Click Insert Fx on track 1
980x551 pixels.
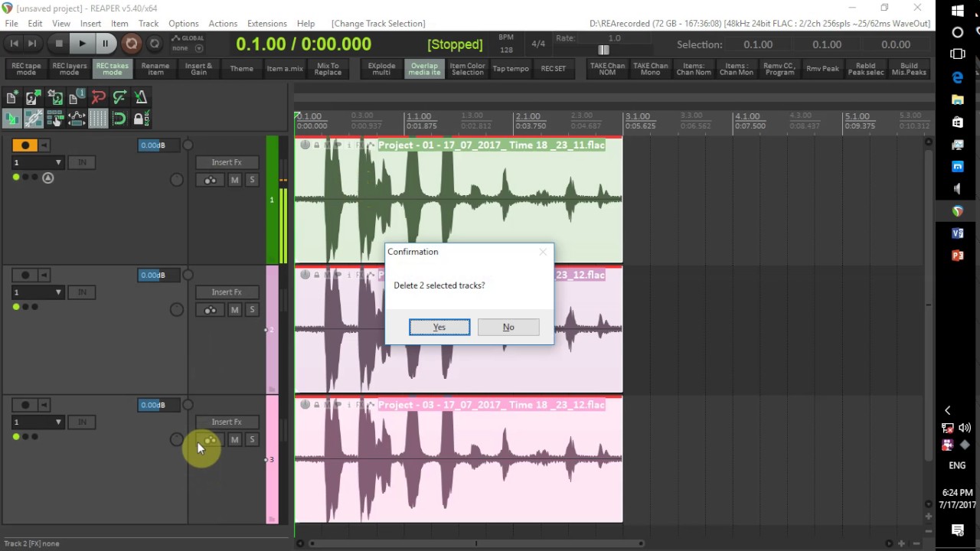click(x=226, y=162)
